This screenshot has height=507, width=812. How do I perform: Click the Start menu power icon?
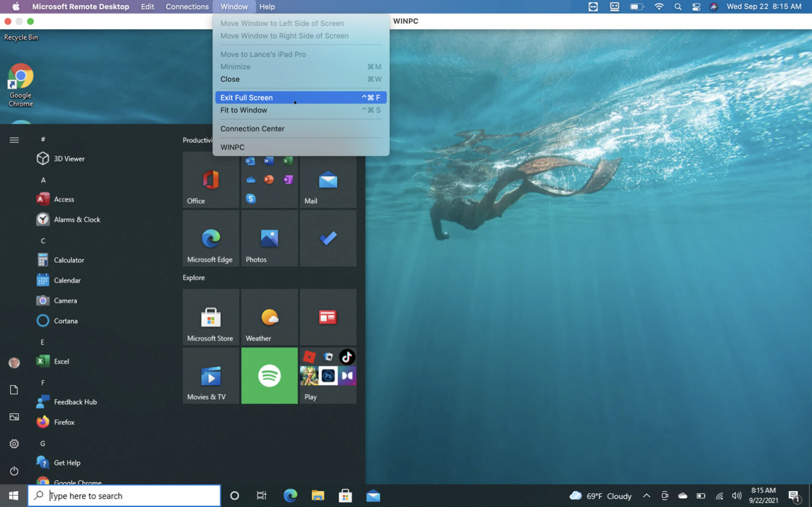click(x=14, y=471)
